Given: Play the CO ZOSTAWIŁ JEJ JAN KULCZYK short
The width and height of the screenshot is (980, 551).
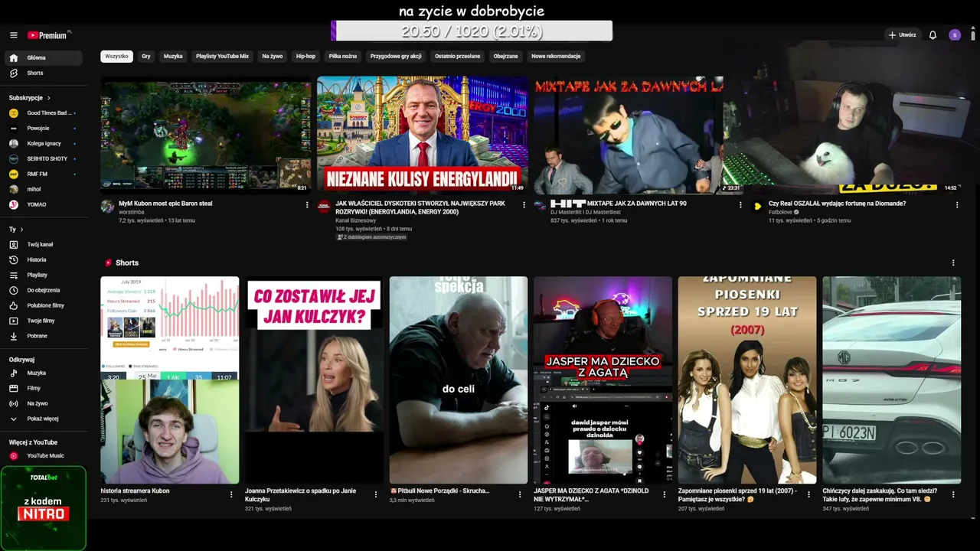Looking at the screenshot, I should point(314,380).
